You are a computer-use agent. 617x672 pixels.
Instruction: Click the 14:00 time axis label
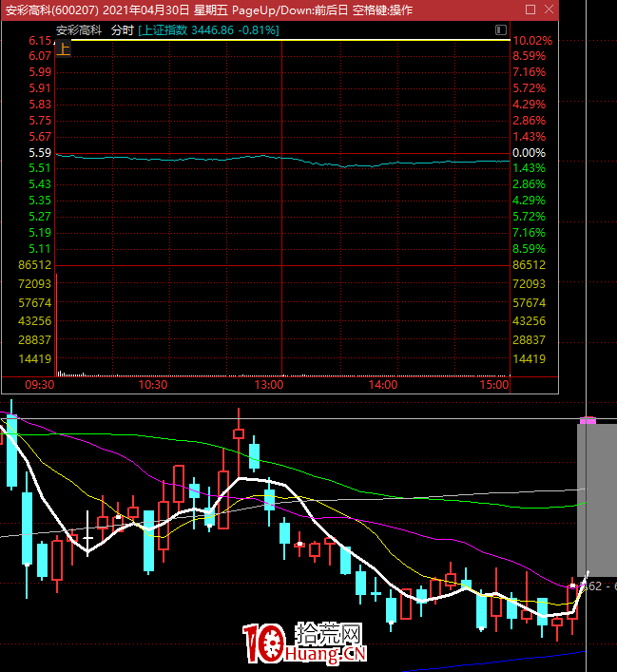(383, 384)
